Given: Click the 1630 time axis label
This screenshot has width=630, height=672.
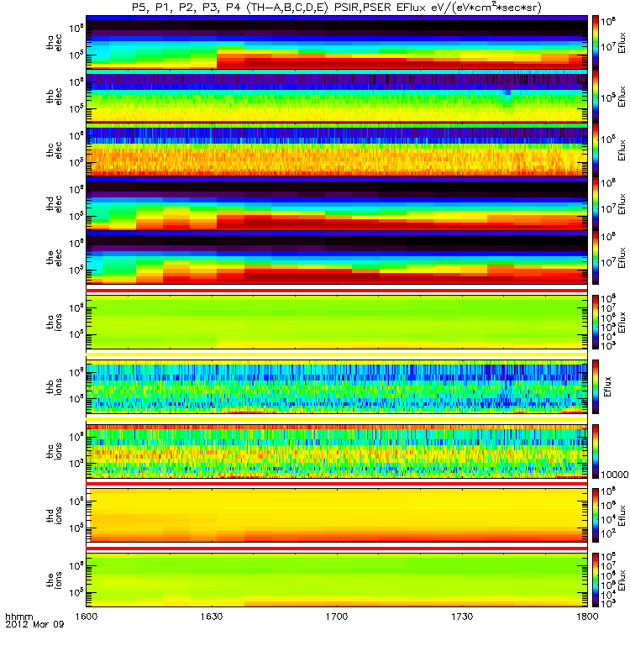Looking at the screenshot, I should pyautogui.click(x=212, y=617).
